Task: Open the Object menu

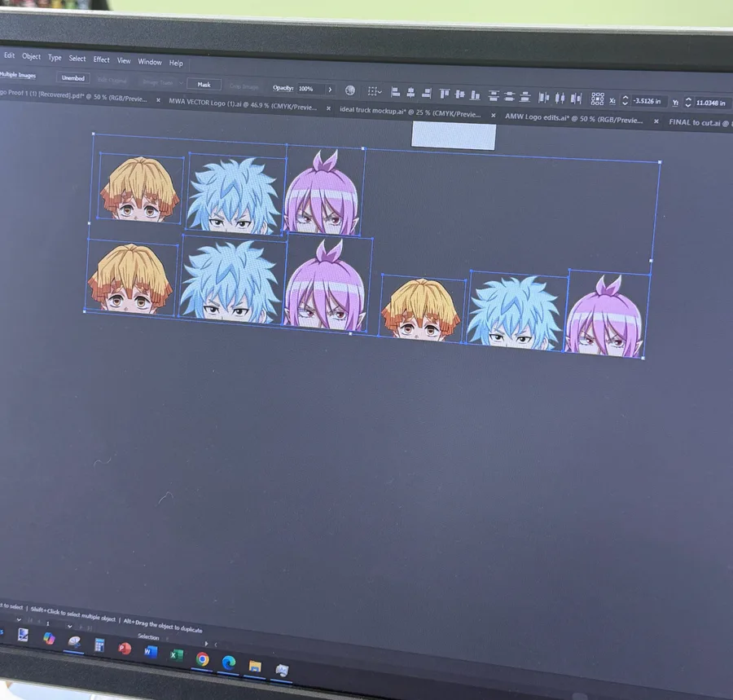Action: 31,56
